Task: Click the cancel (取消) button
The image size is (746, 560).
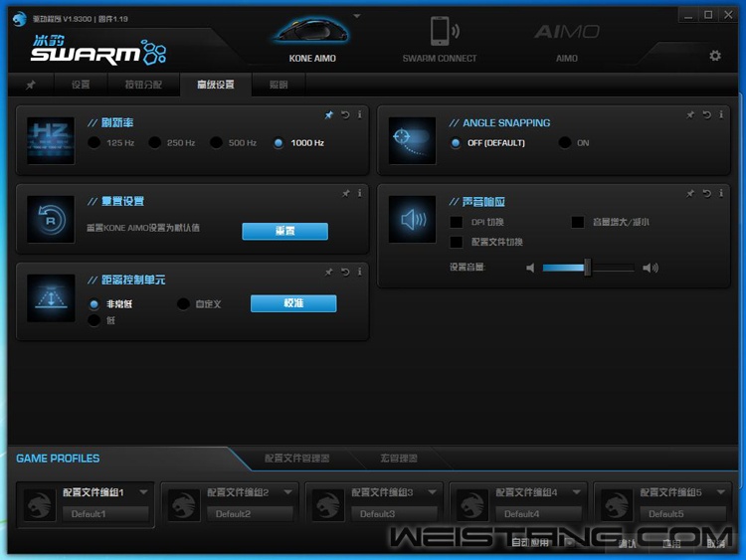Action: (x=715, y=543)
